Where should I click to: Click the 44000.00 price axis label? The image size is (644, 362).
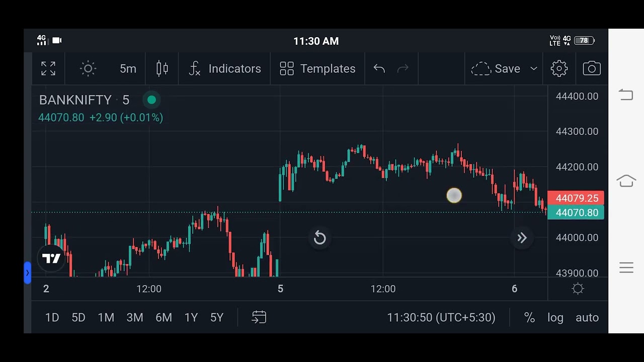pos(577,238)
